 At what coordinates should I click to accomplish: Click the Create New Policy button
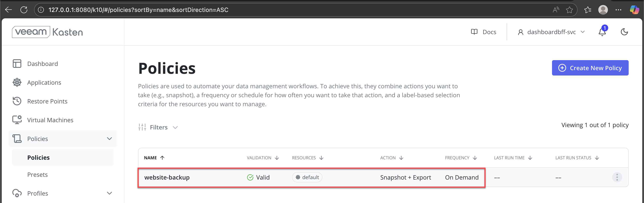[x=590, y=68]
